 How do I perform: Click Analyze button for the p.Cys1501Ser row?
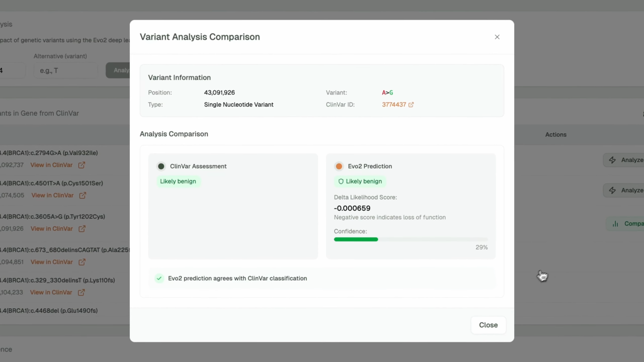(624, 190)
